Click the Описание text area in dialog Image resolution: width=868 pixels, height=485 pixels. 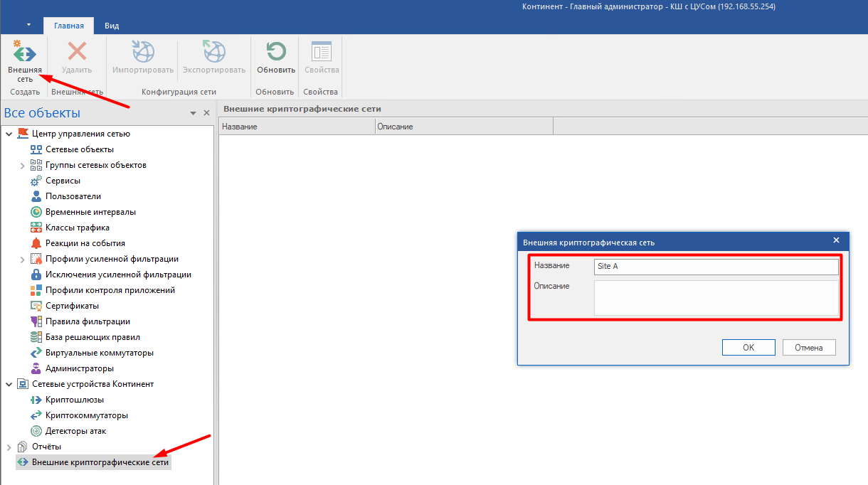[x=716, y=298]
